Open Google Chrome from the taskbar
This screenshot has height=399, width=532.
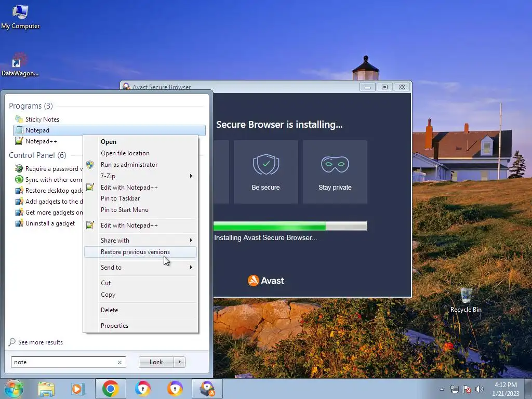click(x=110, y=389)
